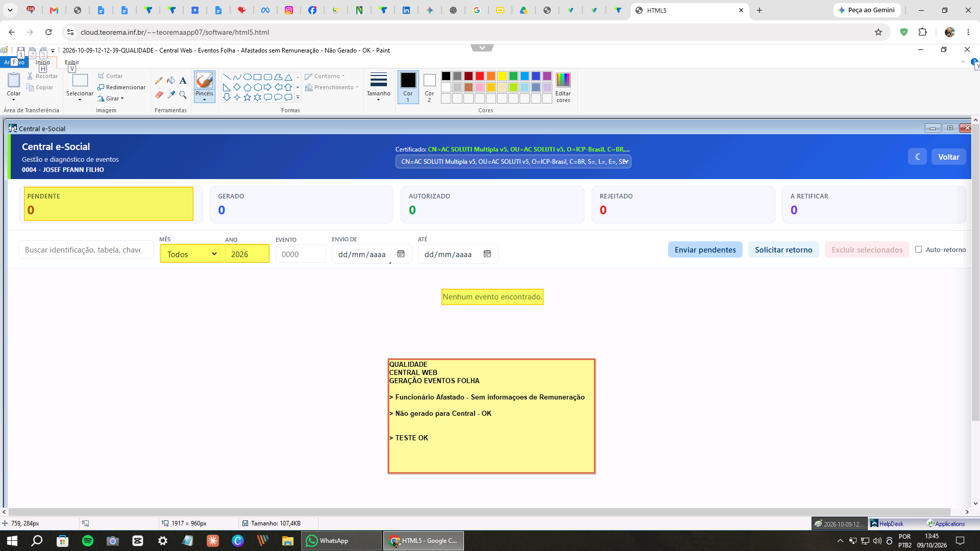Click Redimensionar in Imagem group
This screenshot has height=551, width=980.
121,88
